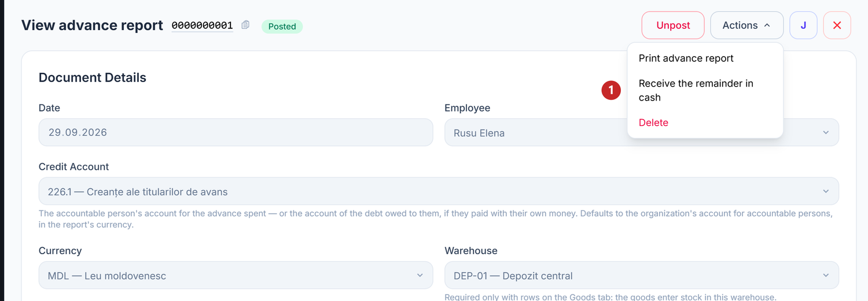The width and height of the screenshot is (868, 301).
Task: Open the J journal button
Action: (803, 25)
